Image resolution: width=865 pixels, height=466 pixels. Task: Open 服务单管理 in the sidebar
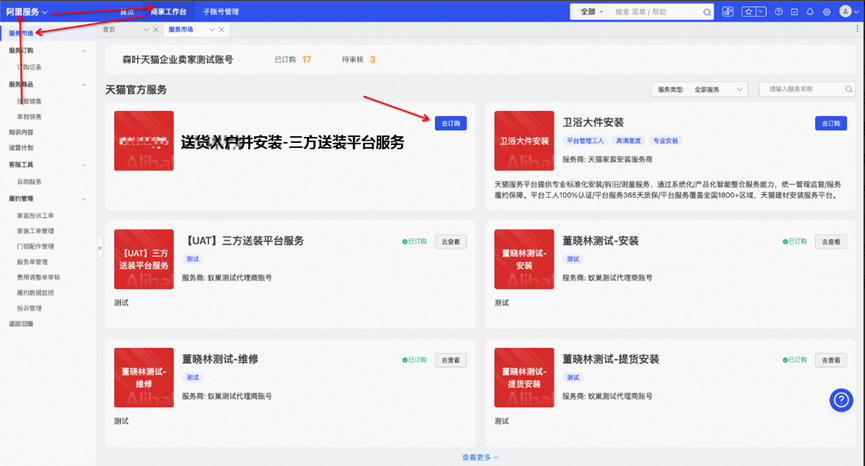(32, 262)
